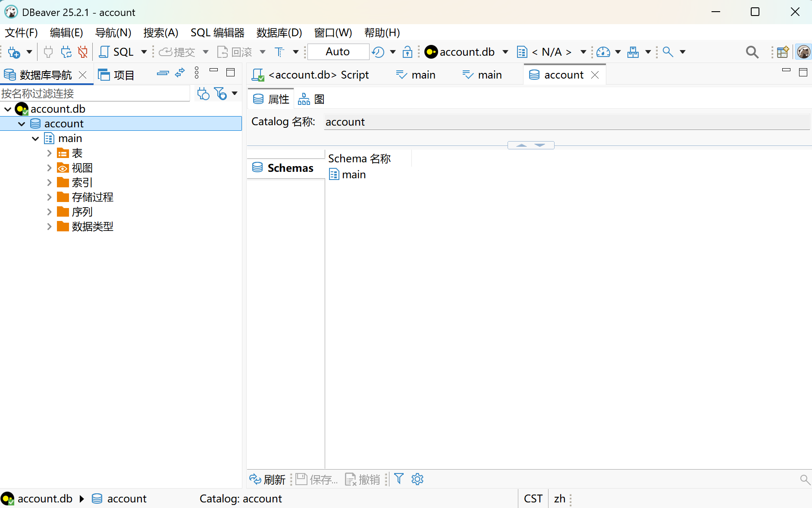812x508 pixels.
Task: Switch to the first main editor tab
Action: [416, 75]
